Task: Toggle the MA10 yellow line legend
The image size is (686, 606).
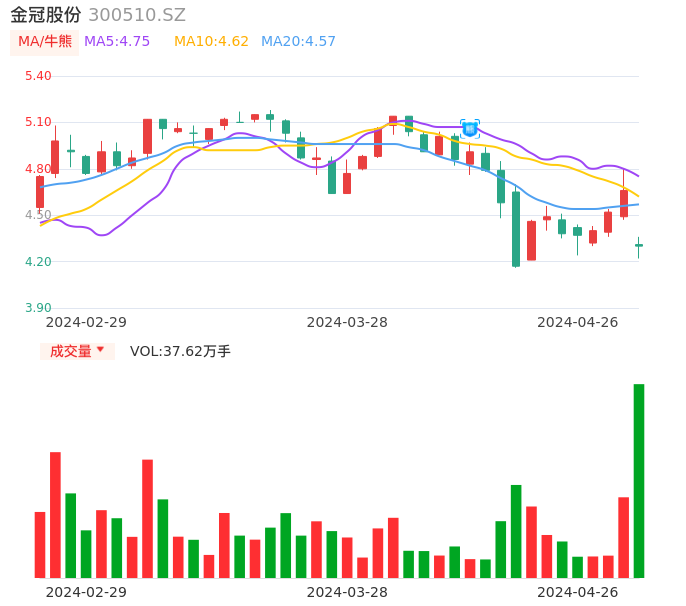Action: [x=211, y=42]
